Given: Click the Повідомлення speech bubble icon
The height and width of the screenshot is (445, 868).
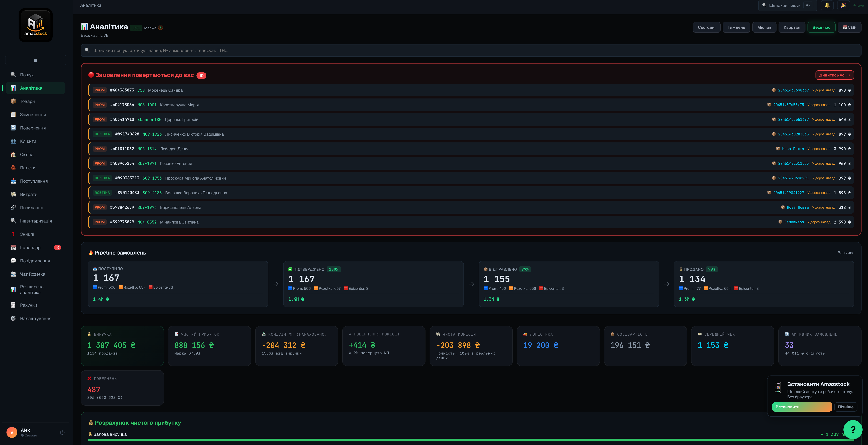Looking at the screenshot, I should click(13, 261).
